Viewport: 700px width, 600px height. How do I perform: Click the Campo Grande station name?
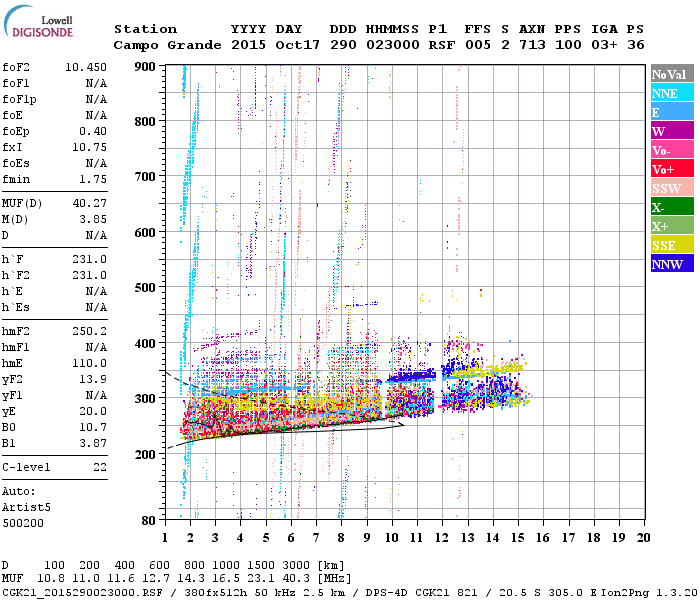coord(167,45)
